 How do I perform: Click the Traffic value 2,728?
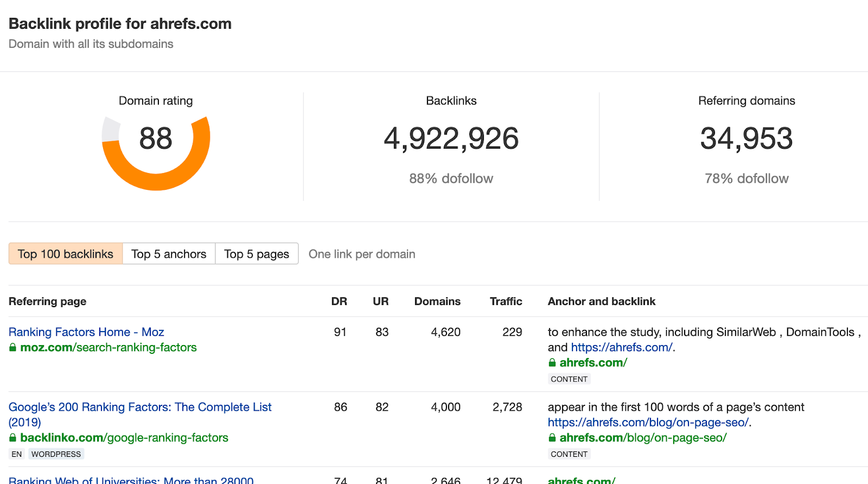click(x=507, y=407)
